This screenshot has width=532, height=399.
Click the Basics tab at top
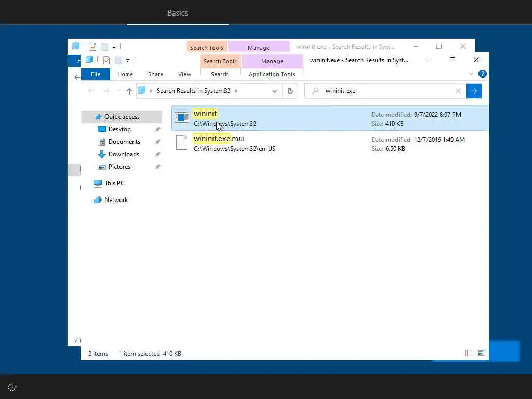[x=178, y=13]
